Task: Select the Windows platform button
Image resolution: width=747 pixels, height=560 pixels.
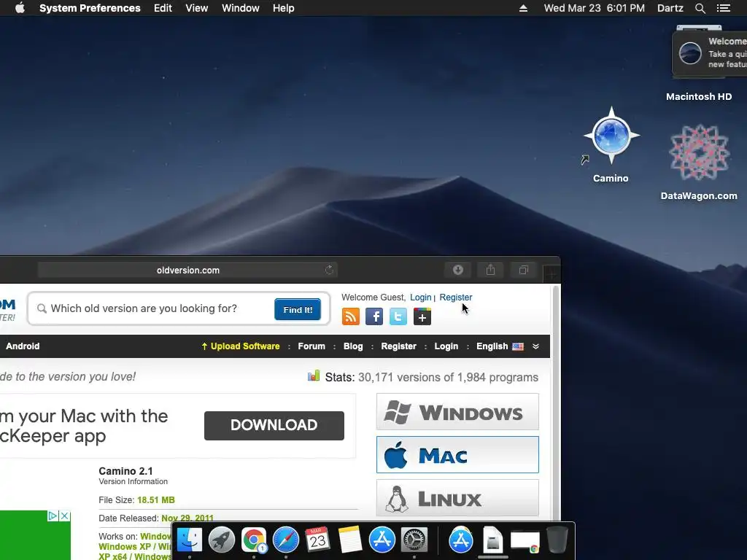Action: click(x=457, y=412)
